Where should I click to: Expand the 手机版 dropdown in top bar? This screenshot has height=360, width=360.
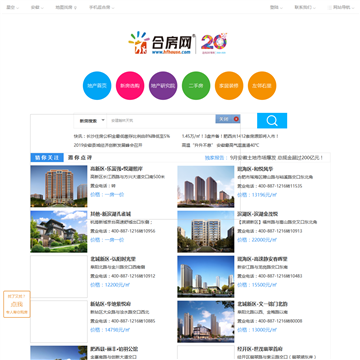click(x=101, y=7)
